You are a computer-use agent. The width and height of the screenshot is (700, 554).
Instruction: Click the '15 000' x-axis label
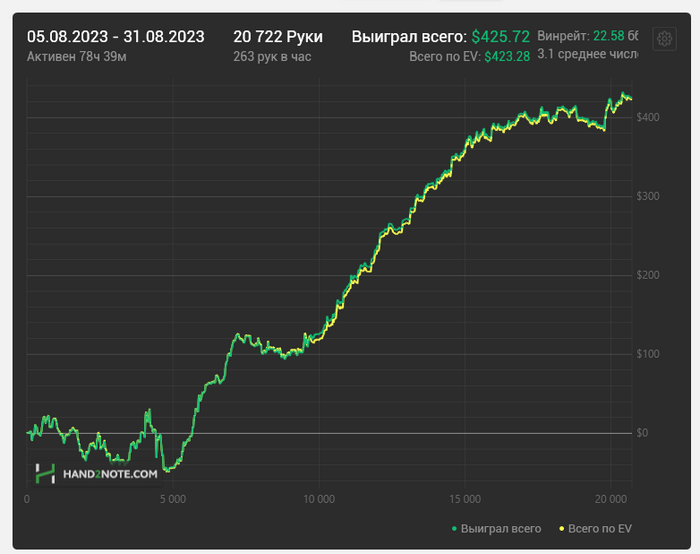pos(465,499)
